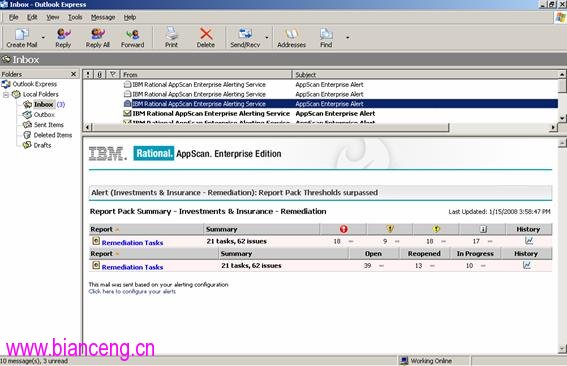Image resolution: width=567 pixels, height=366 pixels.
Task: Open the Help menu
Action: click(130, 17)
